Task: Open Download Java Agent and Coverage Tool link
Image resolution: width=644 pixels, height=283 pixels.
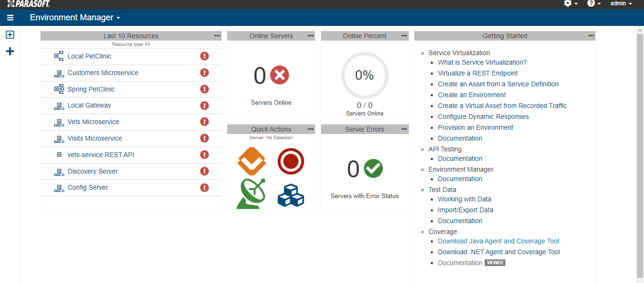Action: click(498, 241)
